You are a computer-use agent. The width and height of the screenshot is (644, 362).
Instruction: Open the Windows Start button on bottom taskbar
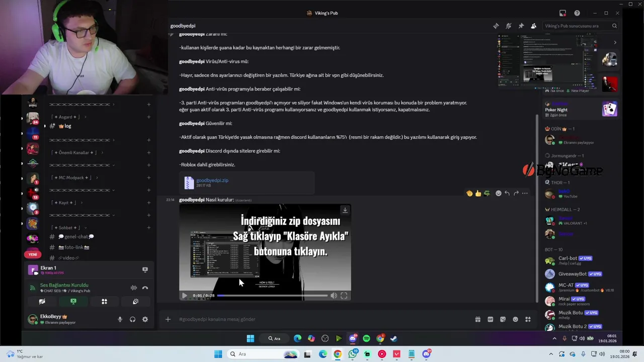(x=218, y=354)
